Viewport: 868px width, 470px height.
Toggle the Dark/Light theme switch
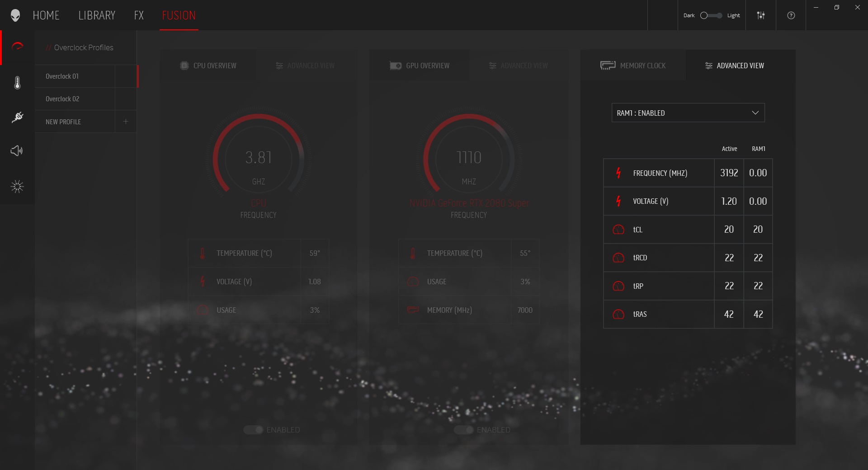[711, 15]
